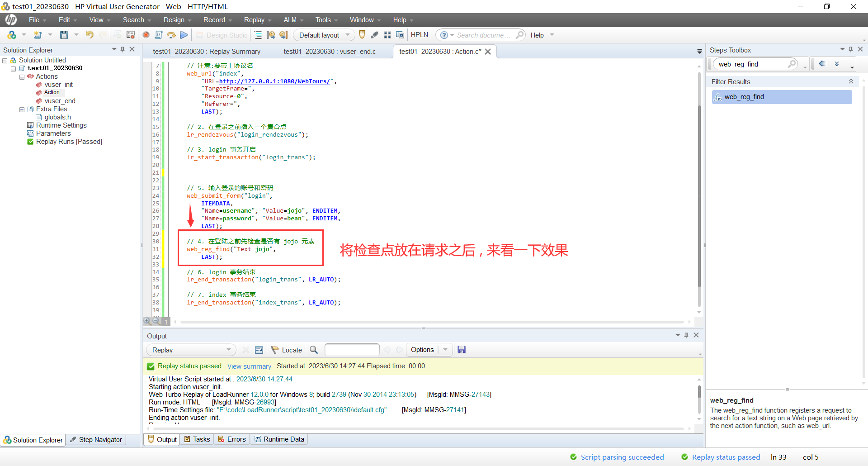Replay the script with the blue Play button
This screenshot has width=868, height=466.
tap(184, 35)
